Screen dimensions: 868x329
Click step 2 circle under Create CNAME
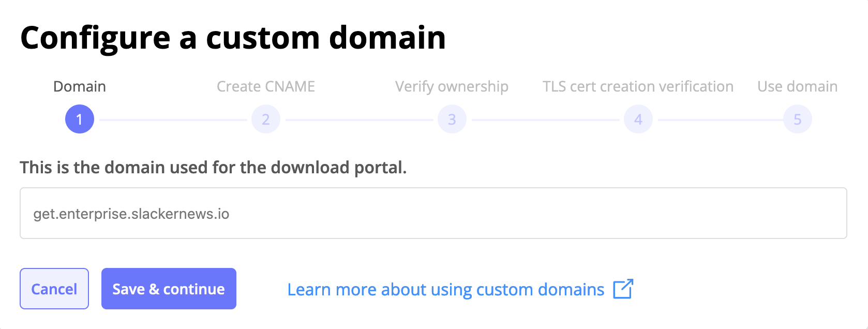coord(265,118)
